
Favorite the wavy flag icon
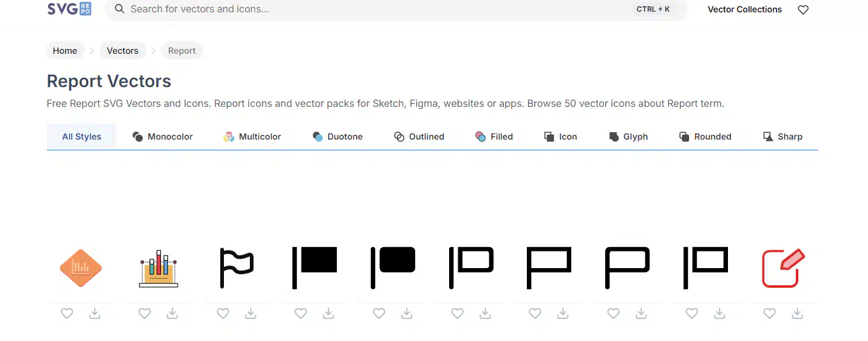223,314
